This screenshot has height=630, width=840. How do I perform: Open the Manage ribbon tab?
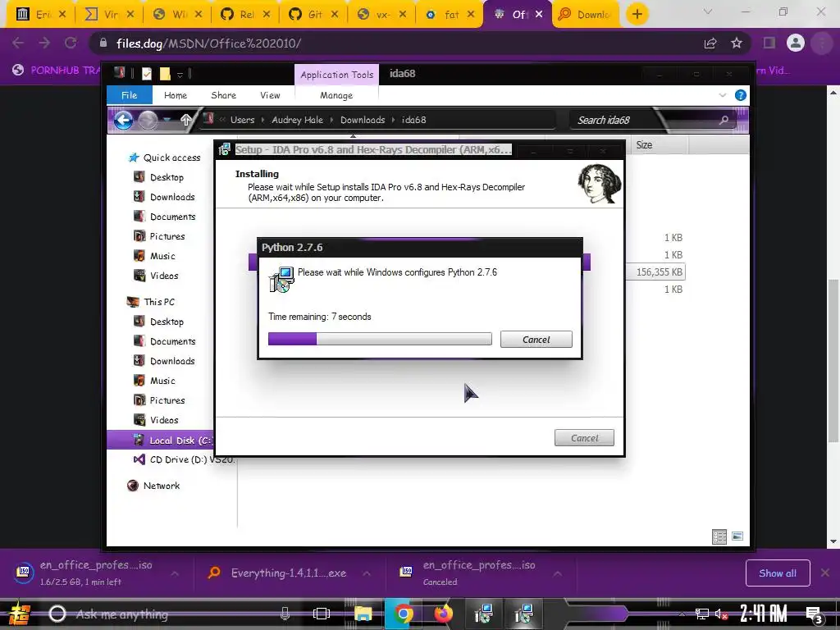click(x=336, y=95)
